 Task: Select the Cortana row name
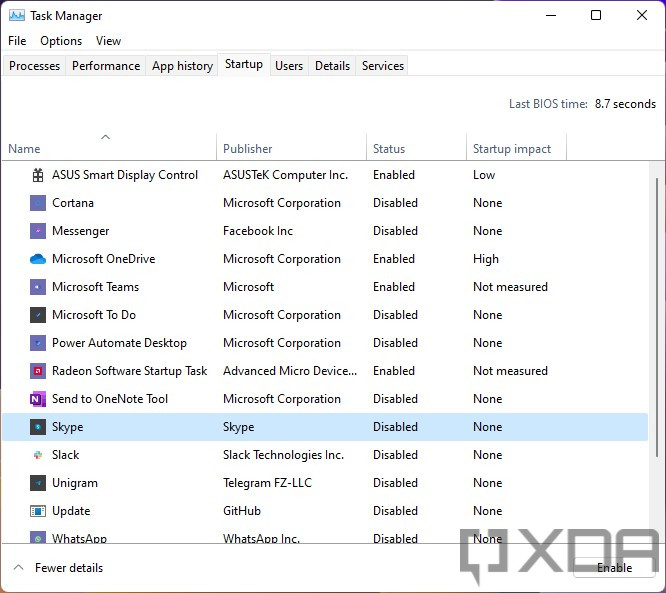73,203
